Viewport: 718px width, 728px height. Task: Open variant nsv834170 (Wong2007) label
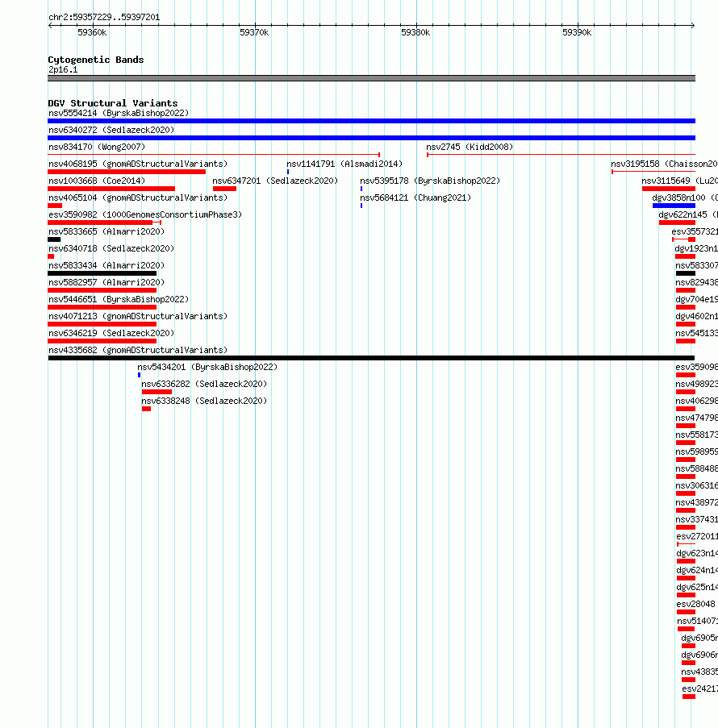pyautogui.click(x=97, y=148)
